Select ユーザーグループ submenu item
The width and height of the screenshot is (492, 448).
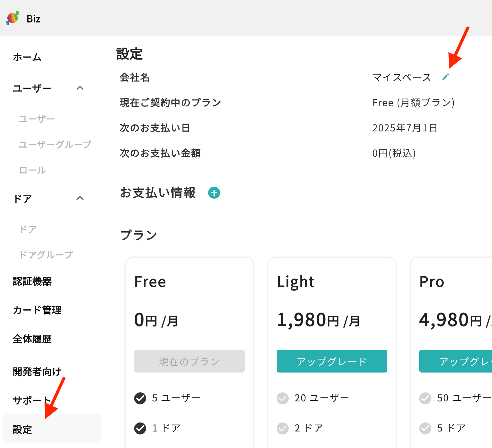coord(55,145)
